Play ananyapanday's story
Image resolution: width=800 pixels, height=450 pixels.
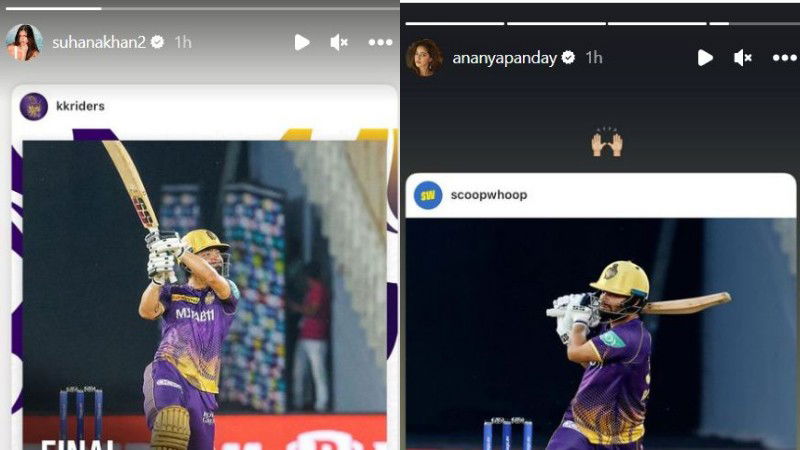705,58
